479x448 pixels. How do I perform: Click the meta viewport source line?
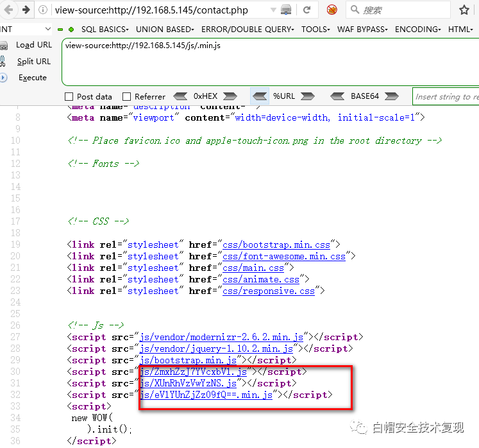[x=246, y=117]
